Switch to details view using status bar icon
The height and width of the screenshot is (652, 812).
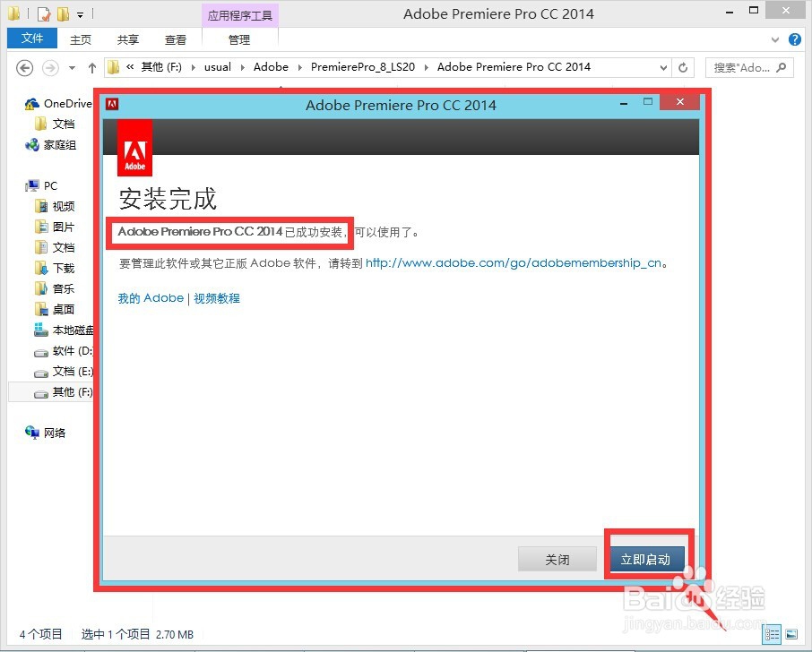772,634
